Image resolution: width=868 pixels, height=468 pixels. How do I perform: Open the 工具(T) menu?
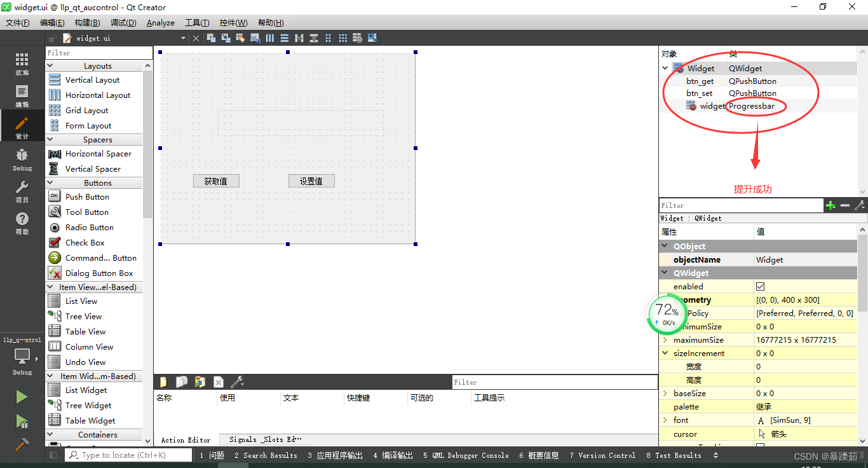[x=197, y=22]
